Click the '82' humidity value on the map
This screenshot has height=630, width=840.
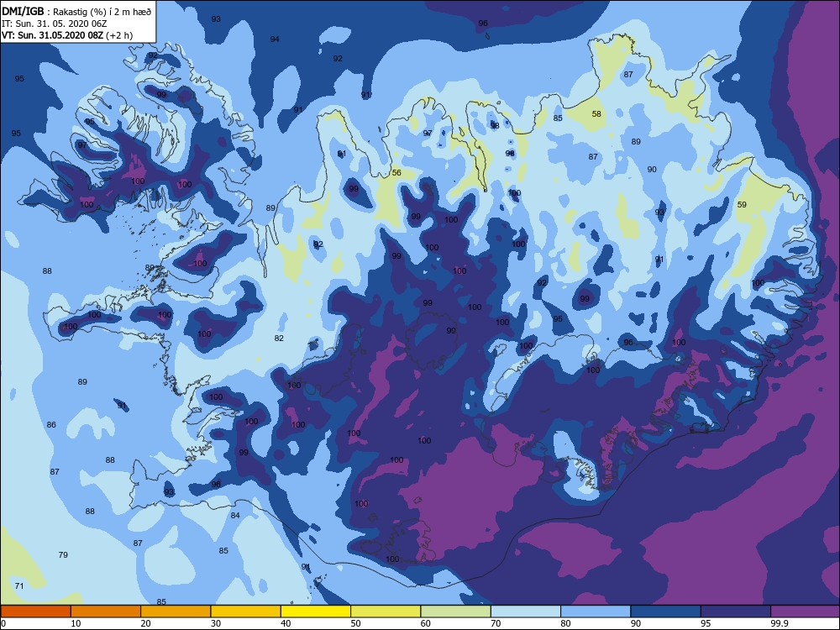point(279,338)
